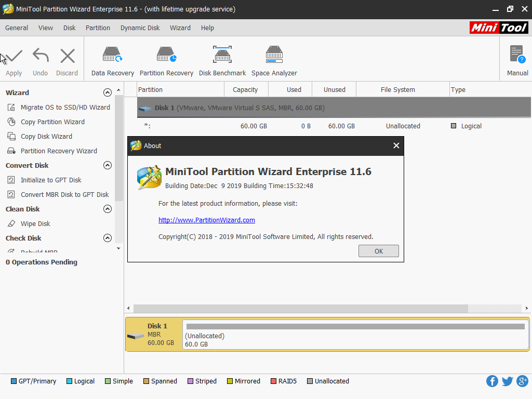Click the Simple legend swatch

[108, 381]
